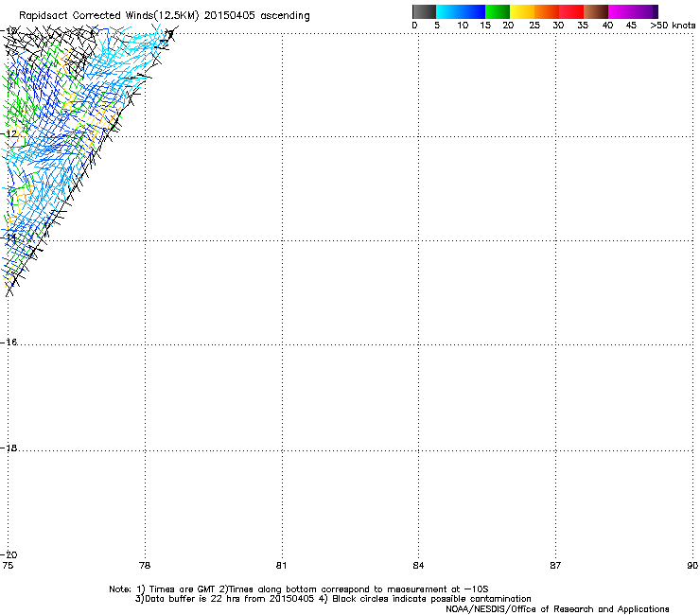Click the latitude label '-20'
Screen dimensions: 700x615
[x=9, y=555]
